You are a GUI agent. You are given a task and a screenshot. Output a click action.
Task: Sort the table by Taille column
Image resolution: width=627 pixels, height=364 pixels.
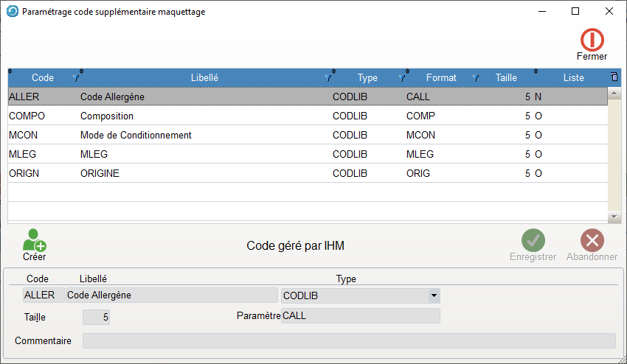(506, 77)
